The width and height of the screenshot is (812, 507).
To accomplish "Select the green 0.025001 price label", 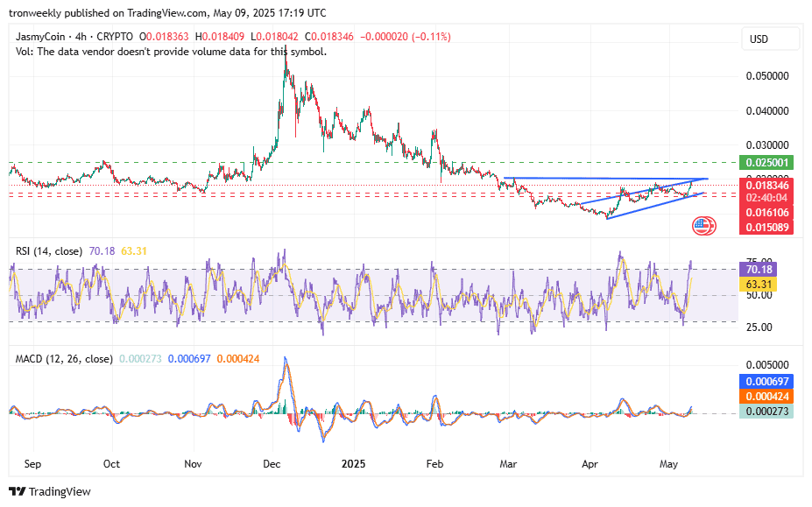I will coord(766,163).
